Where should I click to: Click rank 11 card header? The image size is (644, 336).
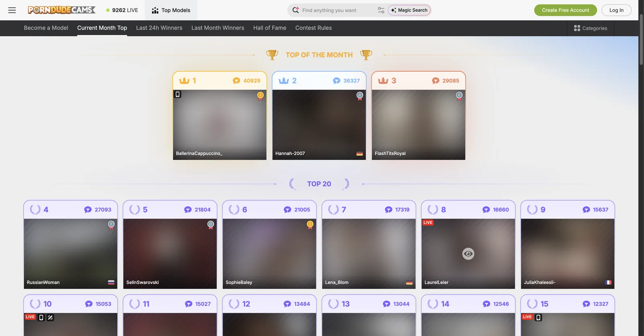click(x=170, y=304)
